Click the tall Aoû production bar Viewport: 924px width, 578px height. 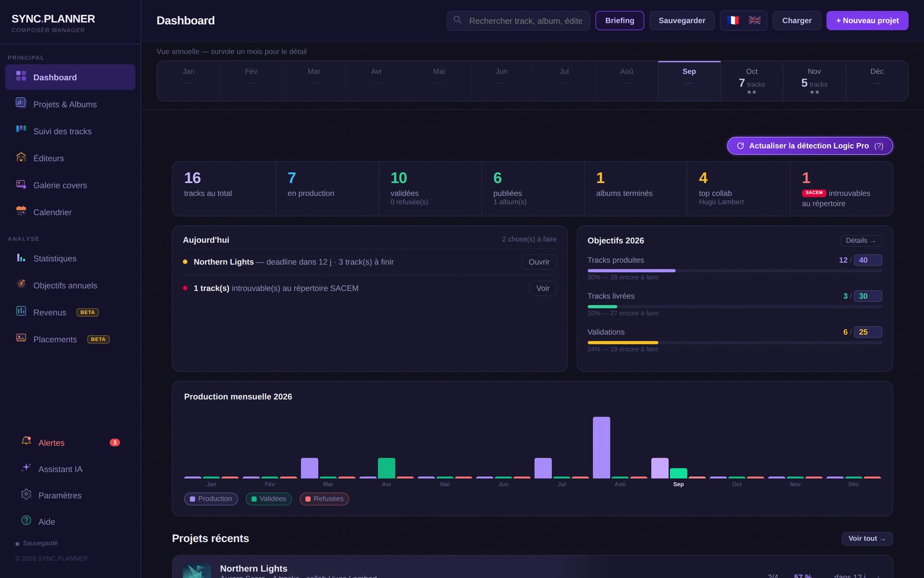(x=601, y=447)
